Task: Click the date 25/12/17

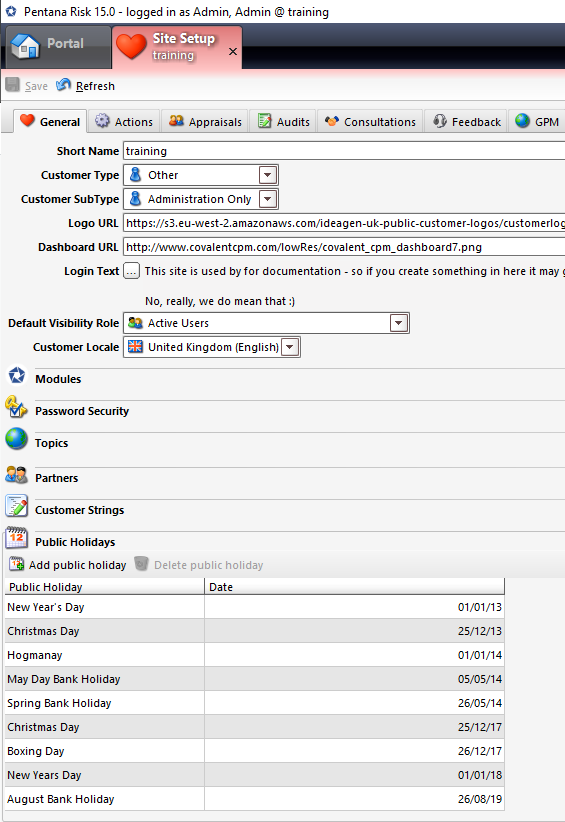Action: [x=480, y=727]
